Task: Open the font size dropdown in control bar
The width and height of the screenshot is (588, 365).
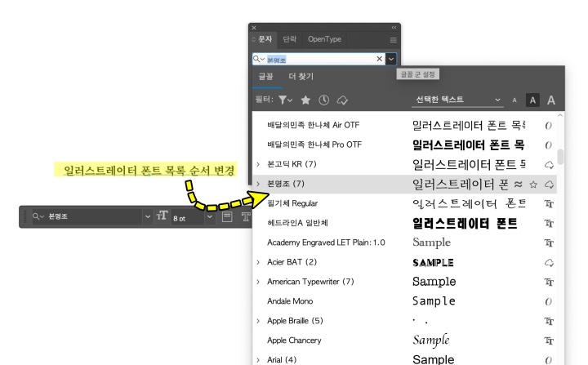Action: point(210,216)
